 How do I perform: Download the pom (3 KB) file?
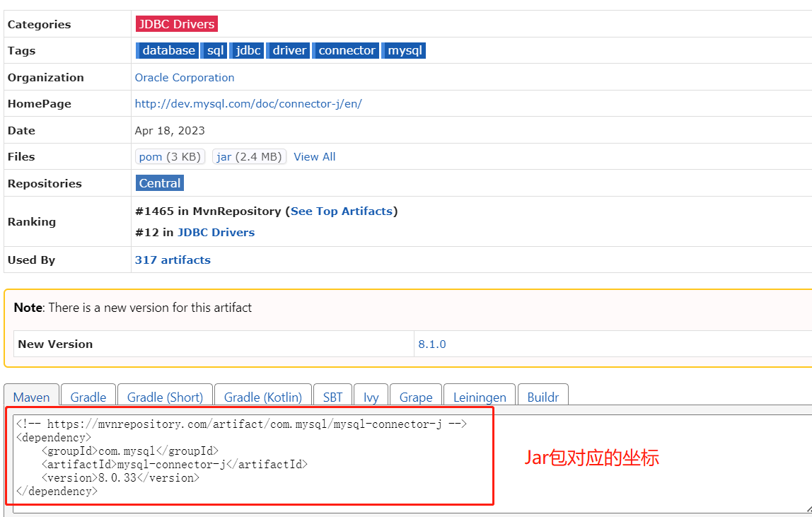tap(170, 156)
